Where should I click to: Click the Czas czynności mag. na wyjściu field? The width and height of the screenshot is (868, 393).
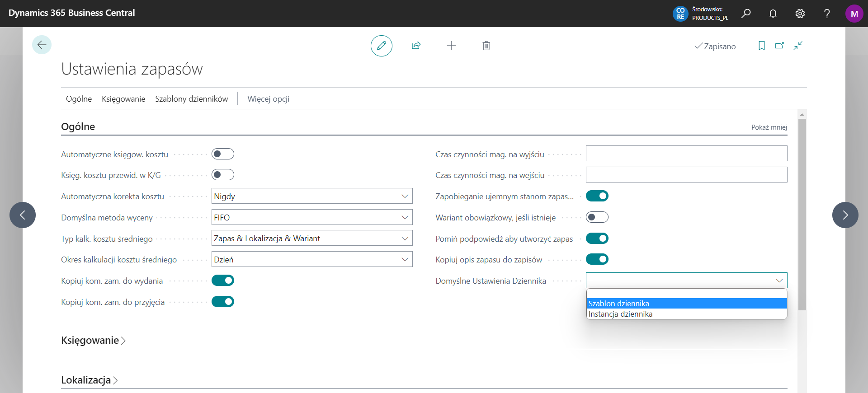(x=686, y=154)
